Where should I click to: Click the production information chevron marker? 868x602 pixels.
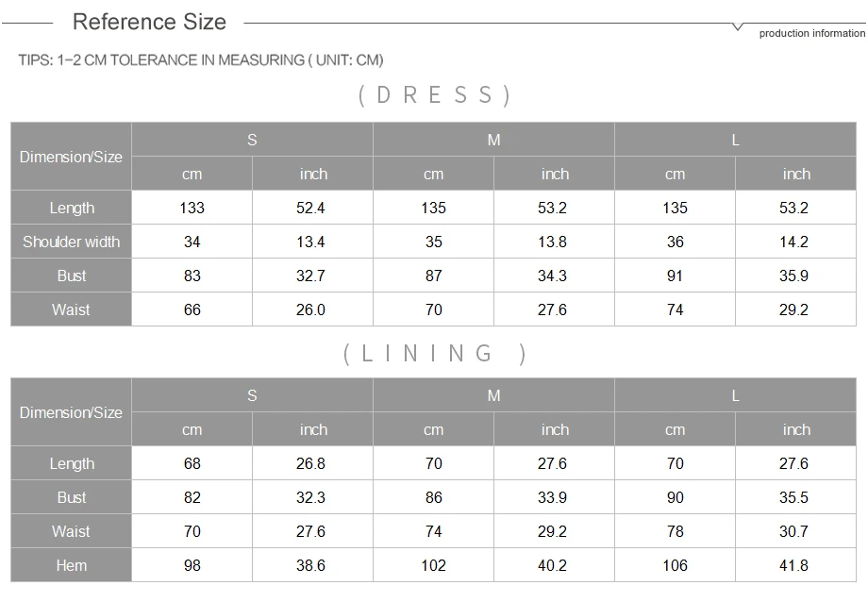[x=738, y=26]
